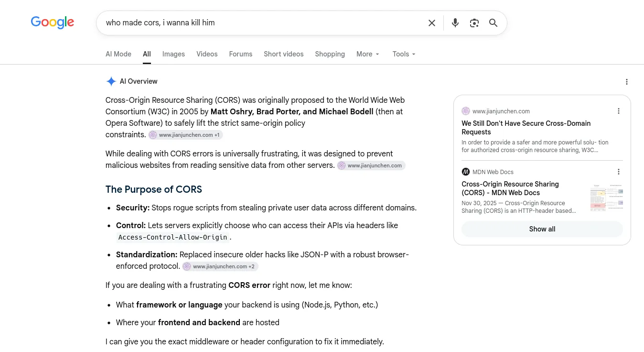Switch to the Images tab
This screenshot has height=352, width=644.
click(173, 54)
